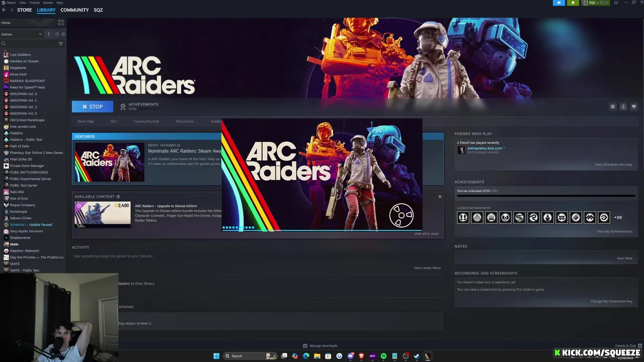Open the View menu
Viewport: 644px width, 362px height.
pos(23,3)
